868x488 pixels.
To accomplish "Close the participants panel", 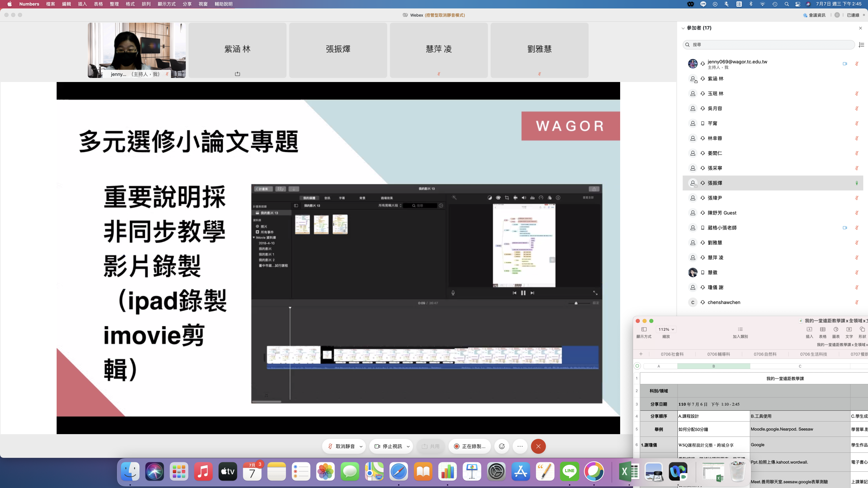I will coord(860,28).
